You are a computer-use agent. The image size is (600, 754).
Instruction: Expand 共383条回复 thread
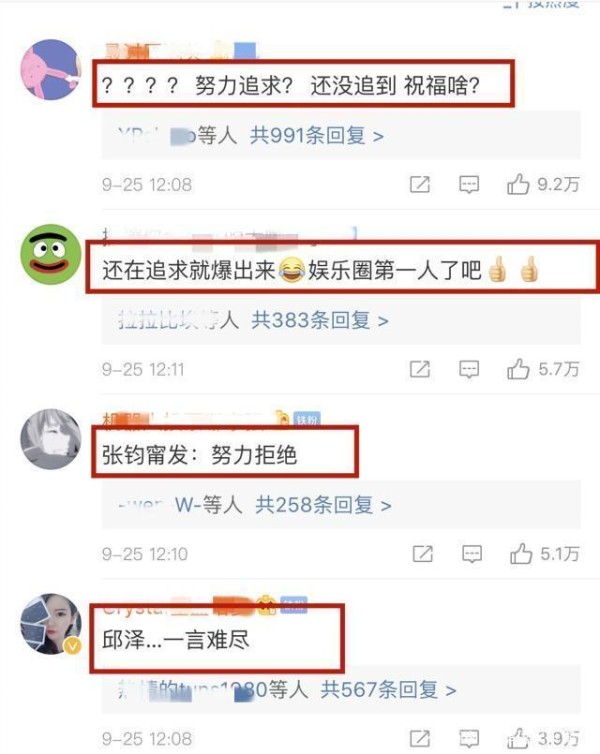pyautogui.click(x=320, y=320)
